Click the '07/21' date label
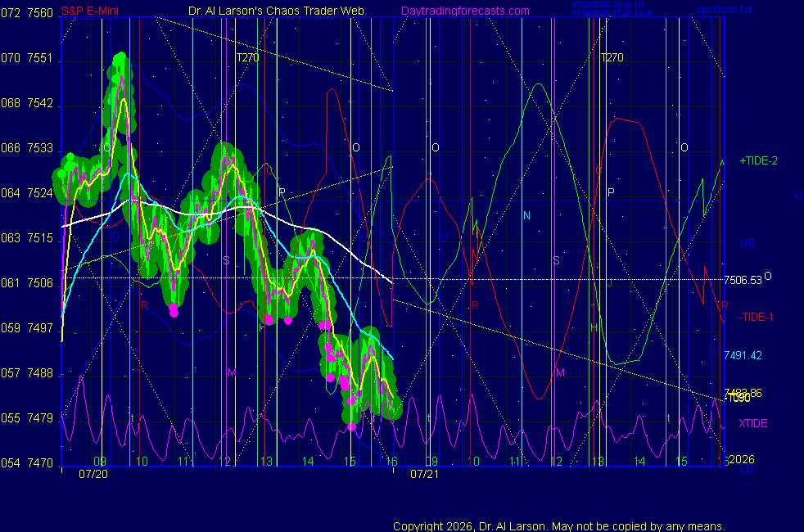The height and width of the screenshot is (532, 804). [x=425, y=475]
